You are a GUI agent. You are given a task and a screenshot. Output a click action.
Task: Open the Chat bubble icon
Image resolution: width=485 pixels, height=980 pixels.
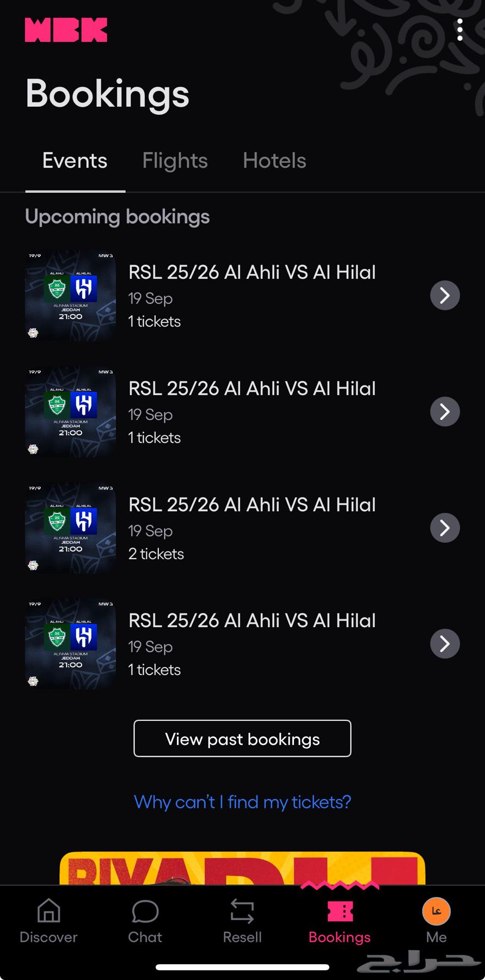coord(145,911)
